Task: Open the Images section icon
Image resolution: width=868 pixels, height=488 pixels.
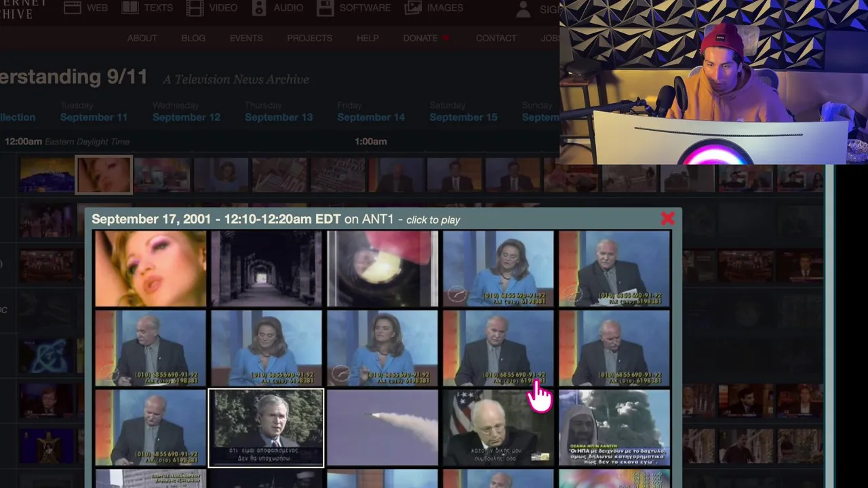Action: pos(413,7)
